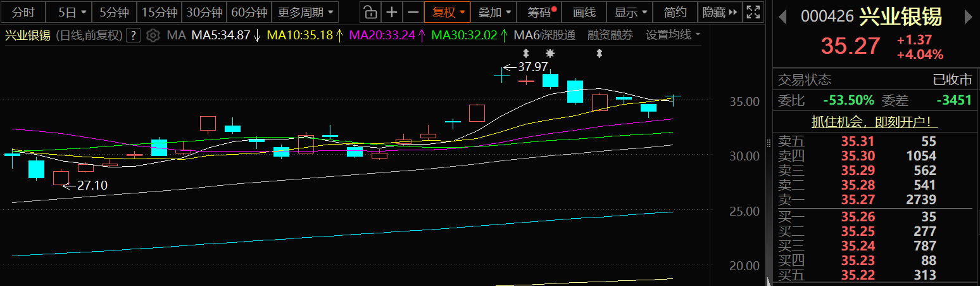Screen dimensions: 980x286
Task: Click the lock icon in the chart toolbar
Action: (371, 12)
